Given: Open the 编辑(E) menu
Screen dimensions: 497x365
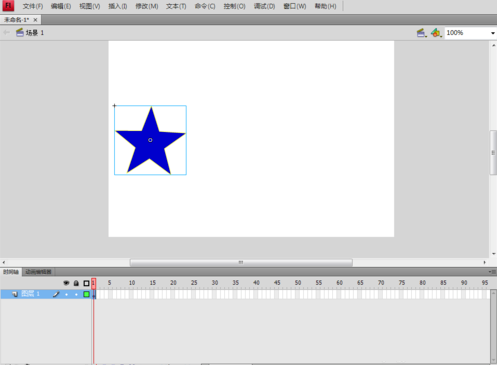Looking at the screenshot, I should [x=61, y=6].
